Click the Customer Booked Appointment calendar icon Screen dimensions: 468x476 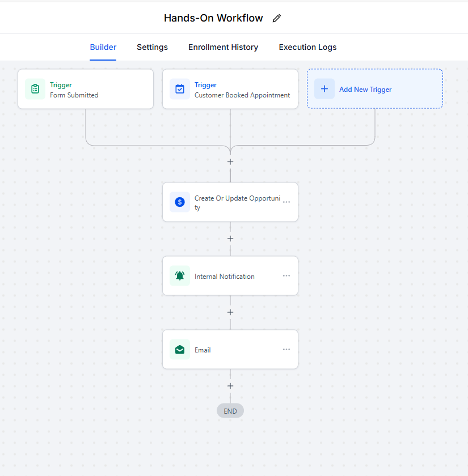tap(180, 89)
